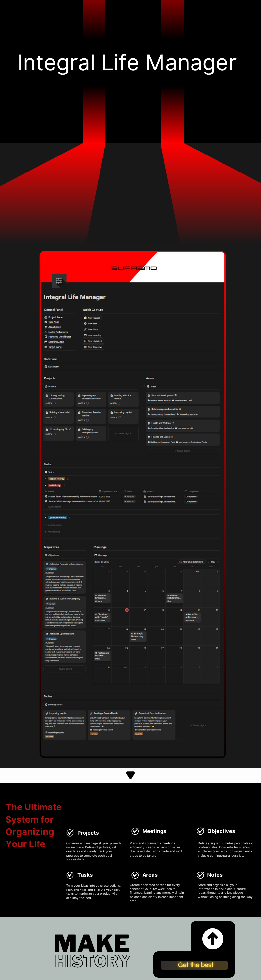The height and width of the screenshot is (980, 261).
Task: Click Nueva página under Areas list
Action: point(183,451)
